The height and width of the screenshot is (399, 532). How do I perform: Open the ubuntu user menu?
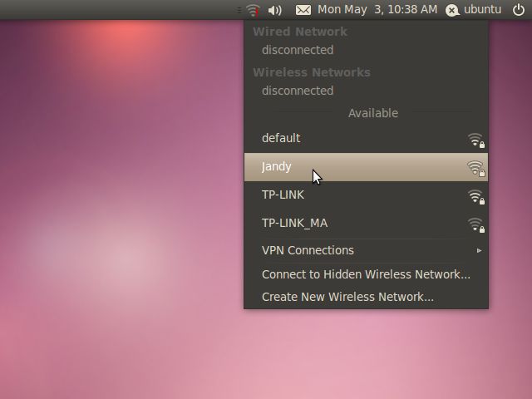482,9
